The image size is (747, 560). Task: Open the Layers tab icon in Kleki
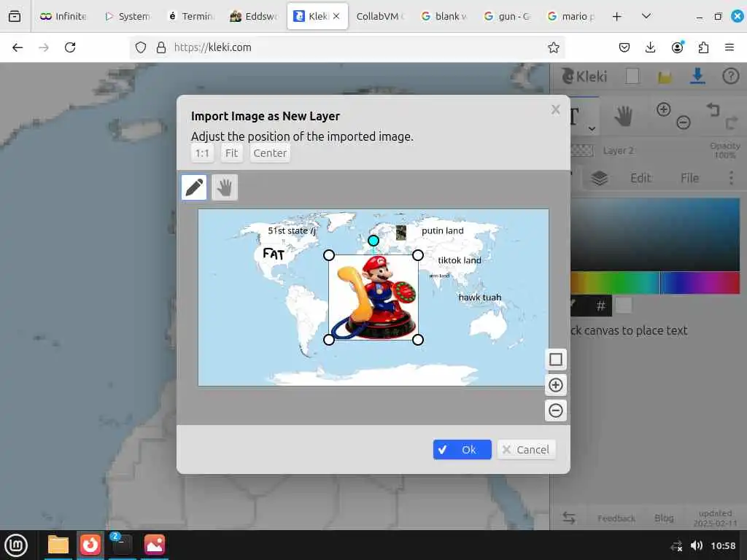pos(600,178)
